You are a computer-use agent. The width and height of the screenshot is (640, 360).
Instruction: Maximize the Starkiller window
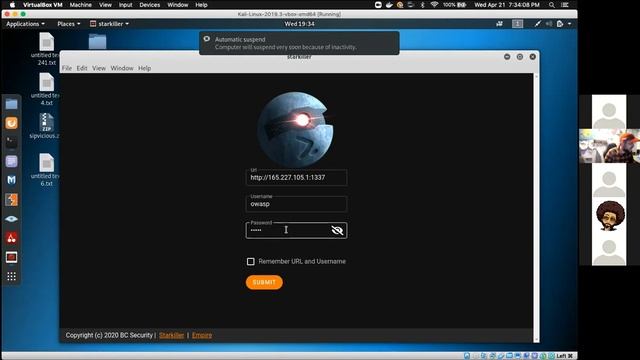[520, 57]
